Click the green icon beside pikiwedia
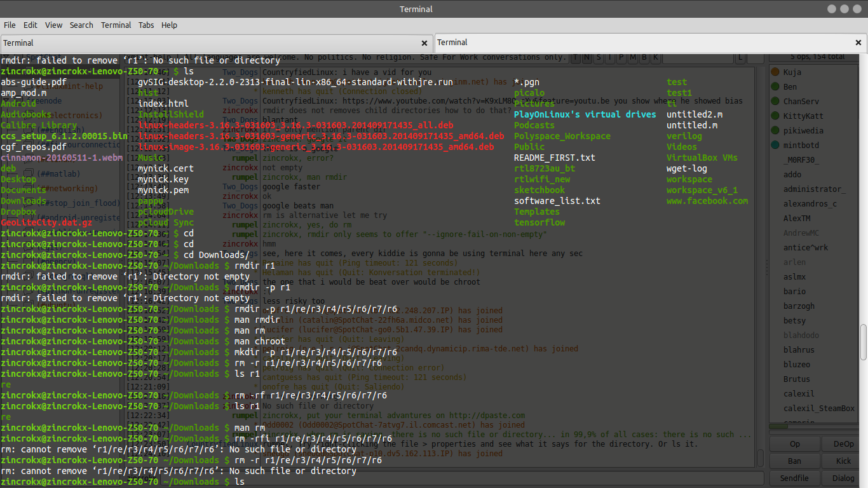 (x=775, y=130)
